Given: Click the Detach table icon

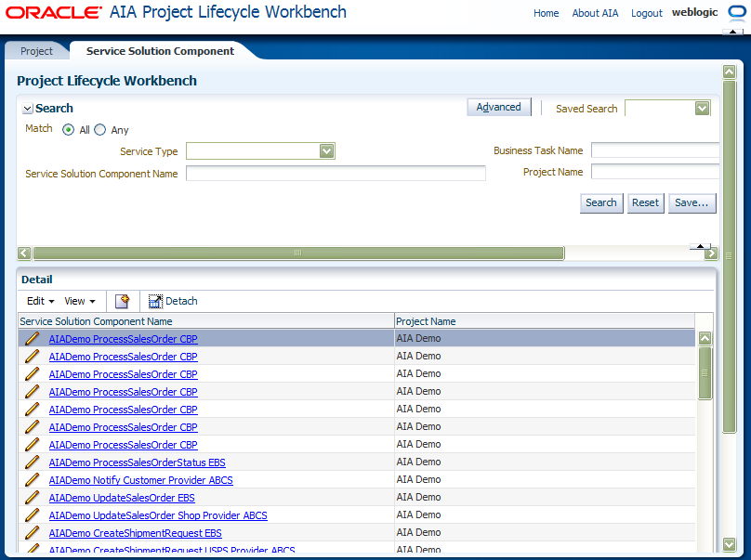Looking at the screenshot, I should click(x=155, y=301).
